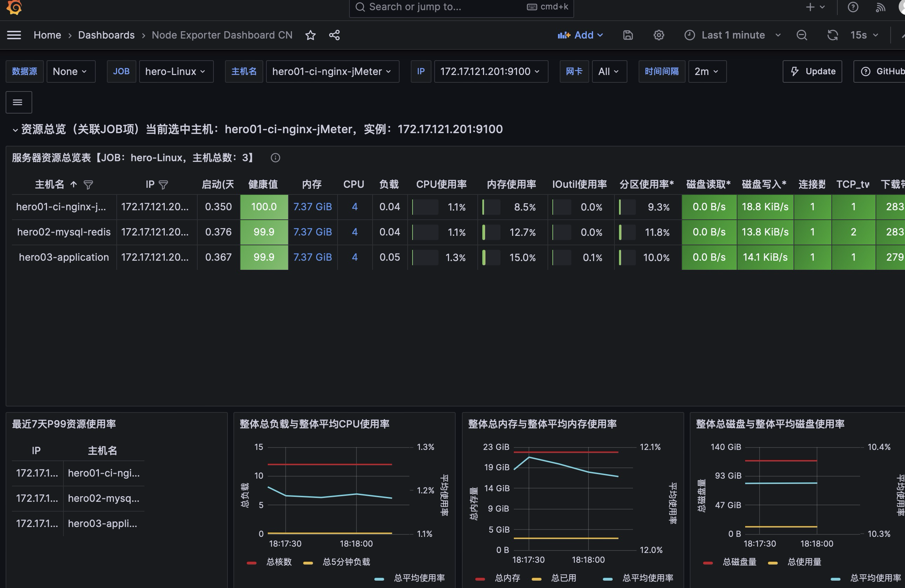Open the help question-mark menu
Image resolution: width=905 pixels, height=588 pixels.
click(x=853, y=7)
